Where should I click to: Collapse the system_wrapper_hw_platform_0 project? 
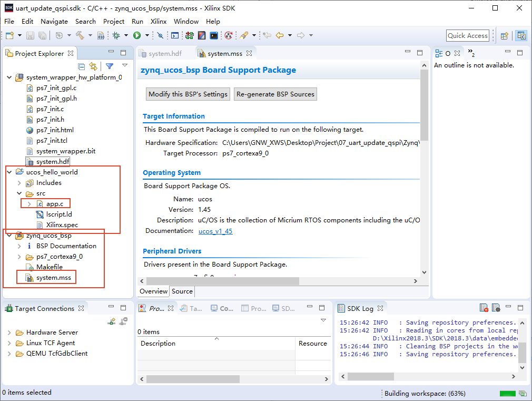[x=9, y=77]
